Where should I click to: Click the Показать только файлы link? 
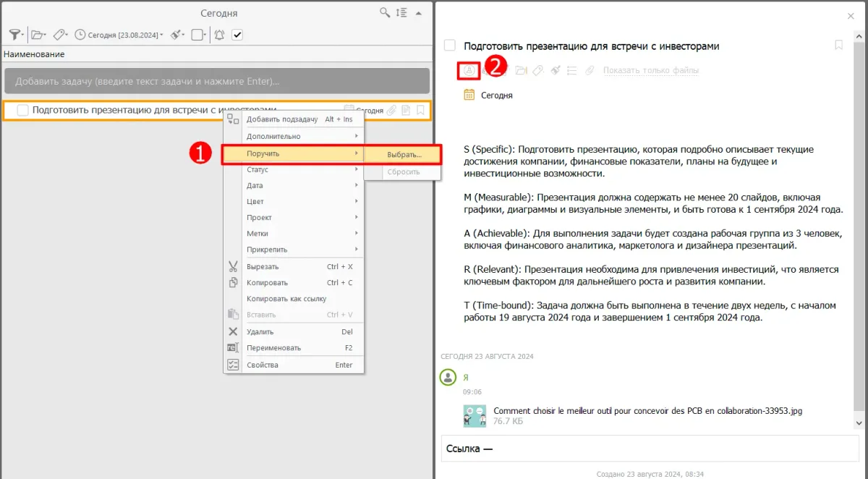(651, 70)
